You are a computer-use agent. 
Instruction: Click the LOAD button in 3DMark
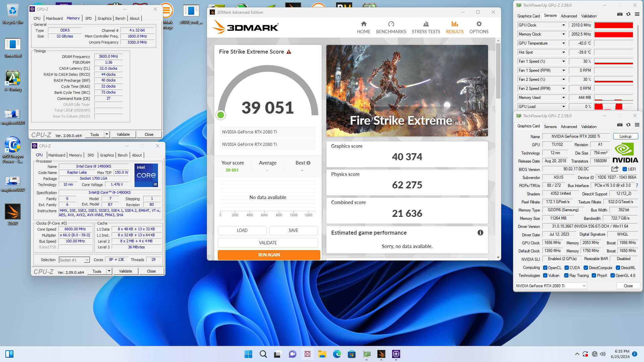(242, 231)
